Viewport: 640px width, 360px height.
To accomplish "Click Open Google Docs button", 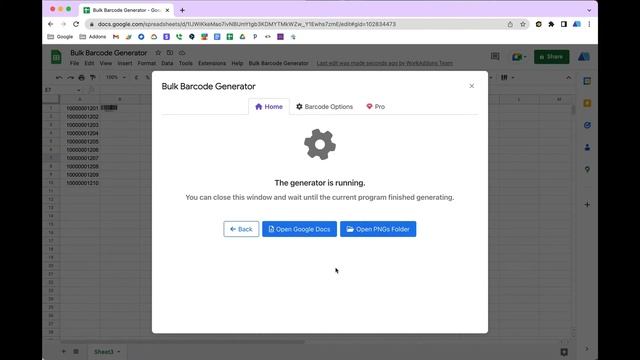I will pyautogui.click(x=300, y=229).
